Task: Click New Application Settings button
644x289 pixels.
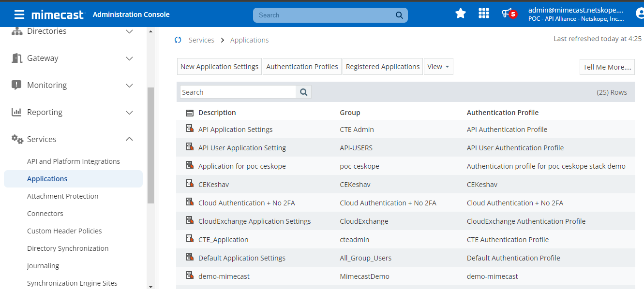Action: click(x=219, y=67)
